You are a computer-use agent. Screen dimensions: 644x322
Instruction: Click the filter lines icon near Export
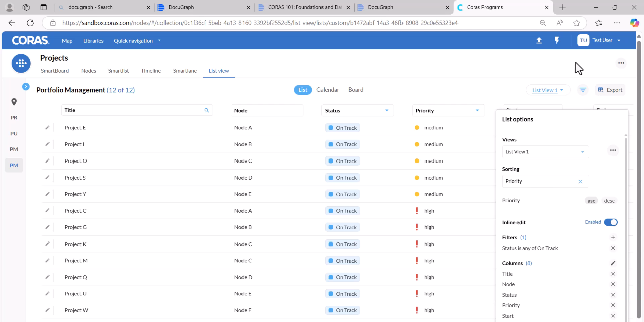point(583,90)
